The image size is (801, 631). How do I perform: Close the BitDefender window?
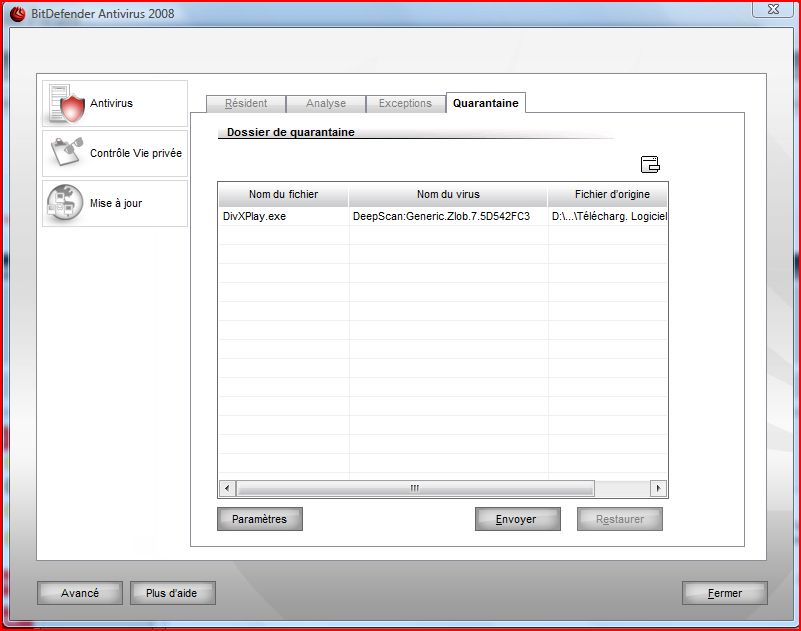(773, 9)
